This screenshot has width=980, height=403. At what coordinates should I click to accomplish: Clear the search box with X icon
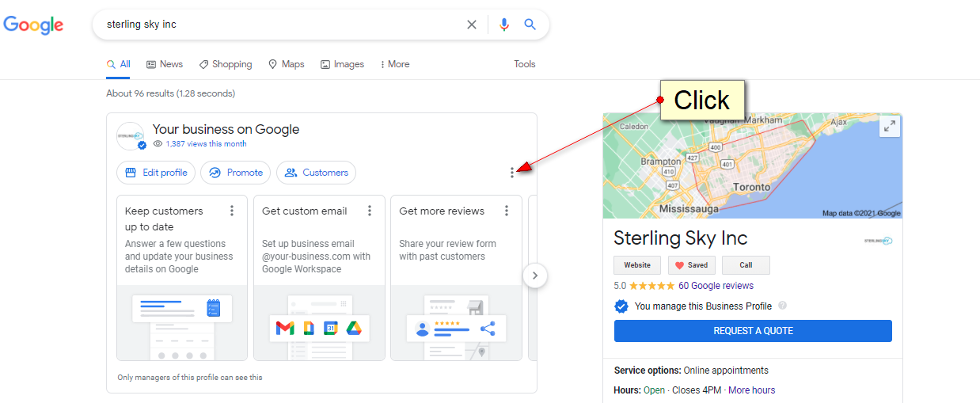[472, 25]
